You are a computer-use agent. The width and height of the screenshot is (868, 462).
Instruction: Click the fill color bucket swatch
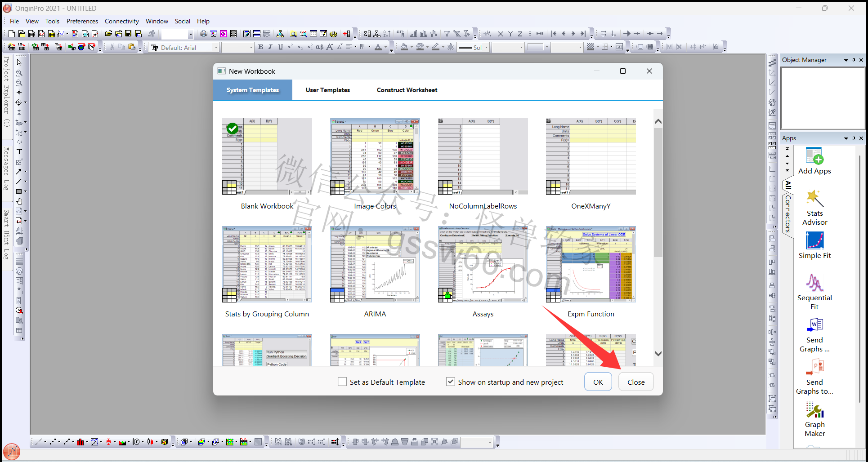(404, 47)
